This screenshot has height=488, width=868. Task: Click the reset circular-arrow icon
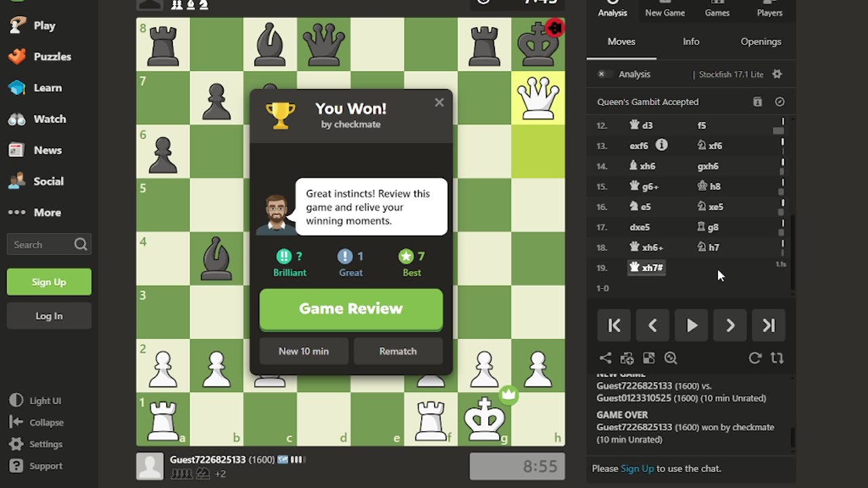click(755, 358)
